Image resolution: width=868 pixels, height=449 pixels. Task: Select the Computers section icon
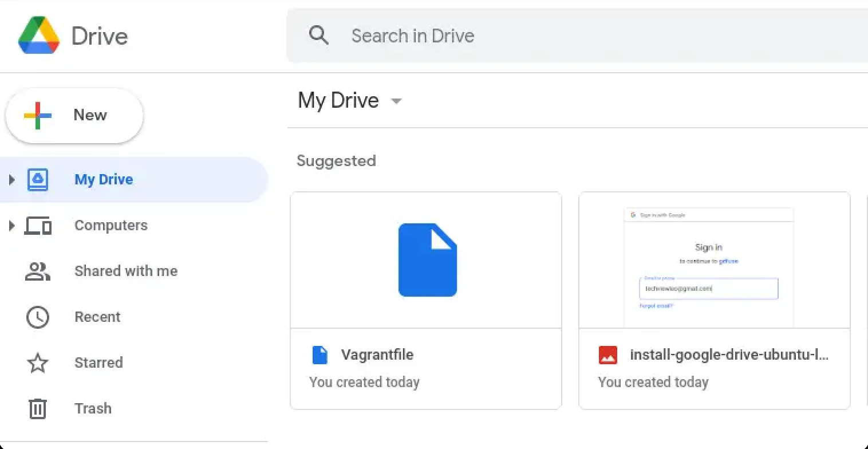37,225
